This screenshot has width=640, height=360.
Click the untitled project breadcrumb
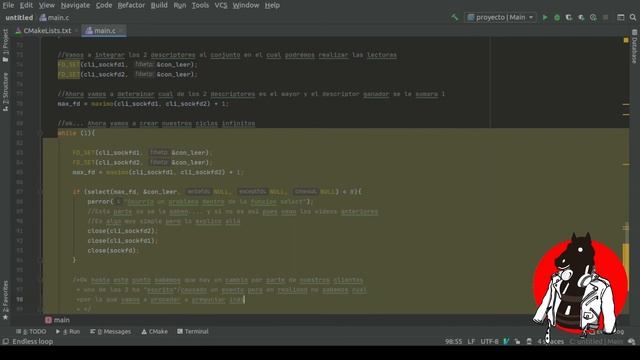(x=19, y=18)
